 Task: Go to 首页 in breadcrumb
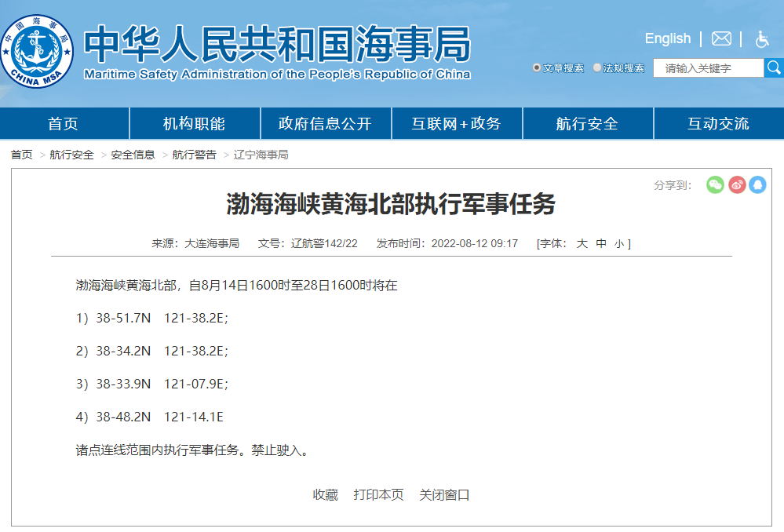[x=21, y=155]
